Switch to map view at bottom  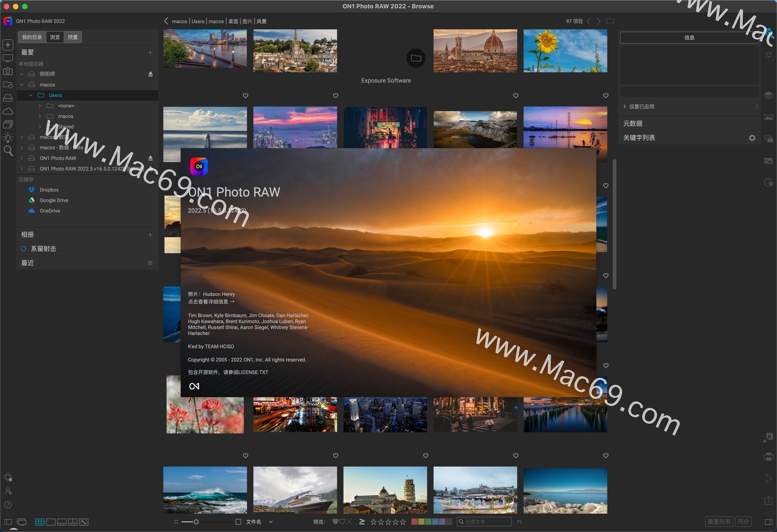click(84, 522)
